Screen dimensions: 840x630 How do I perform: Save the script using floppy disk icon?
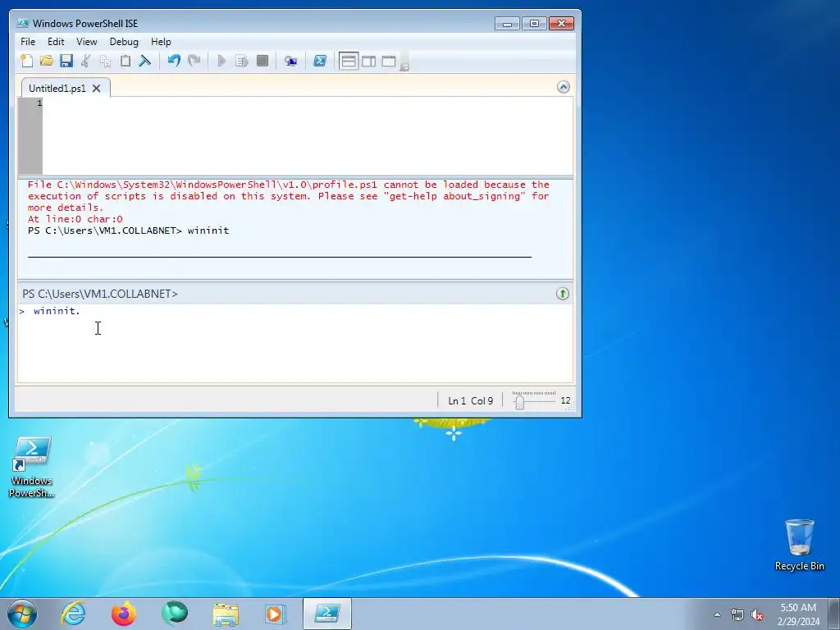click(66, 61)
